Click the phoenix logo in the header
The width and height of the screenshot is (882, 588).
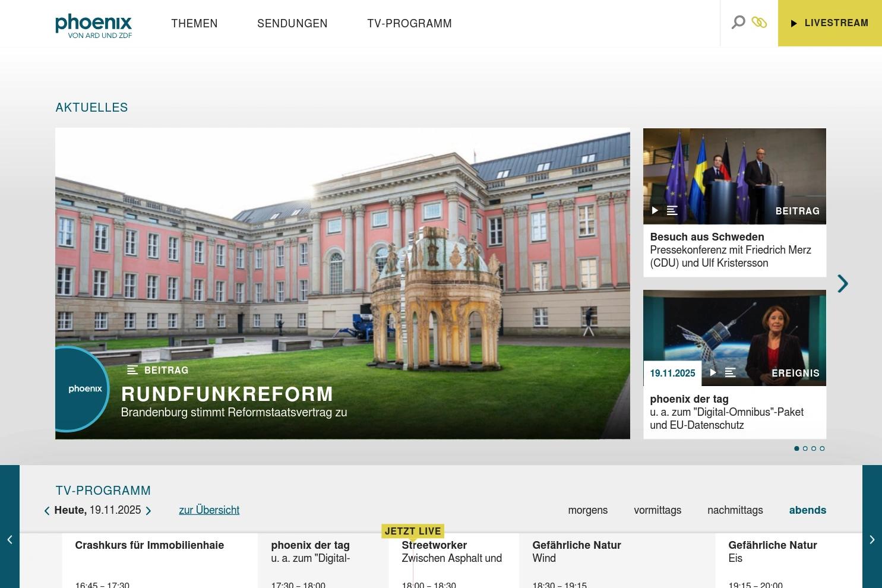tap(94, 26)
